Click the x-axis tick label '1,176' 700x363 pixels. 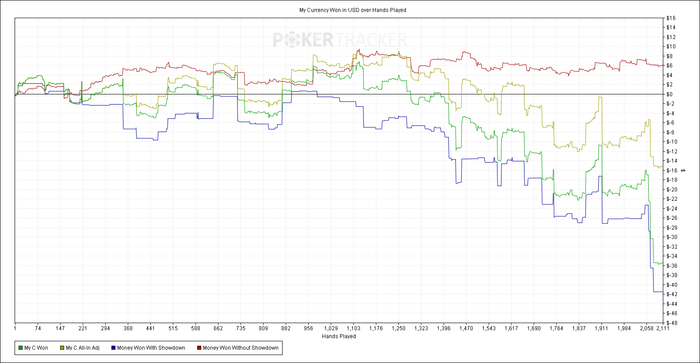(x=376, y=329)
